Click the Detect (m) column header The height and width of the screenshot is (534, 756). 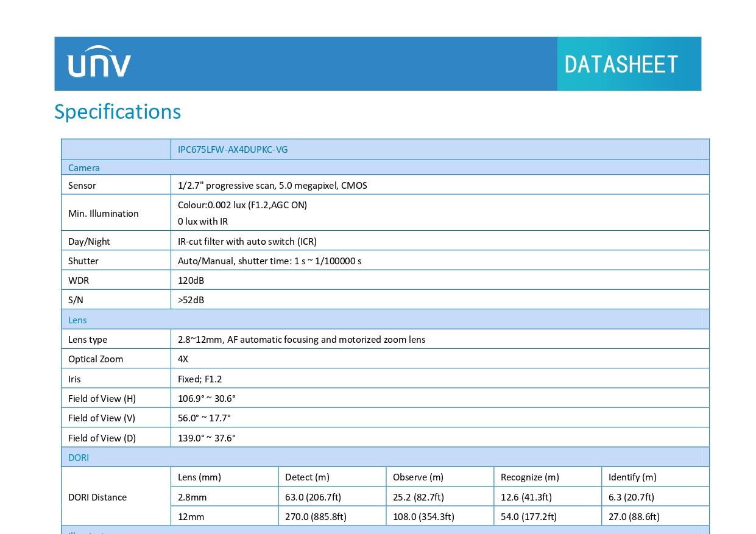307,477
